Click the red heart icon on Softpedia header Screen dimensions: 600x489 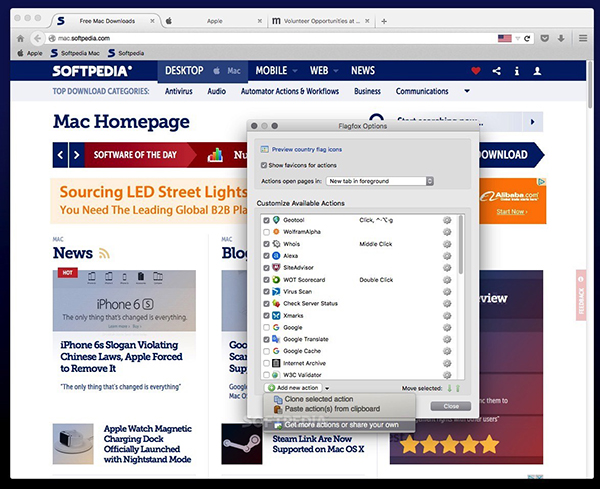476,71
